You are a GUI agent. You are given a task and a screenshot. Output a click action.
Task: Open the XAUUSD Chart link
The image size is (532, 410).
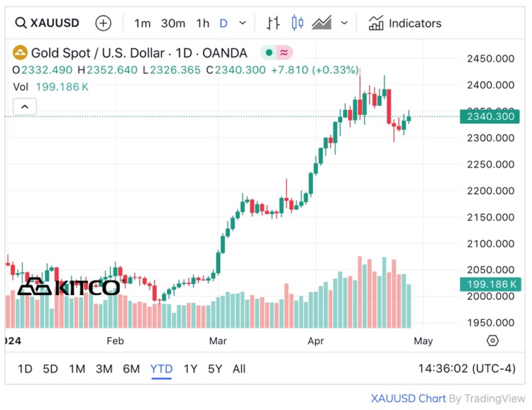(408, 398)
